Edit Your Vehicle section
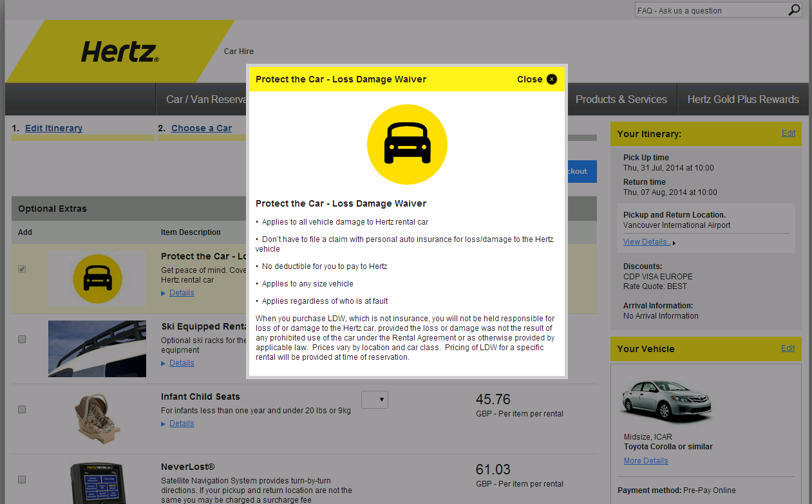Screen dimensions: 812x504 tap(788, 348)
